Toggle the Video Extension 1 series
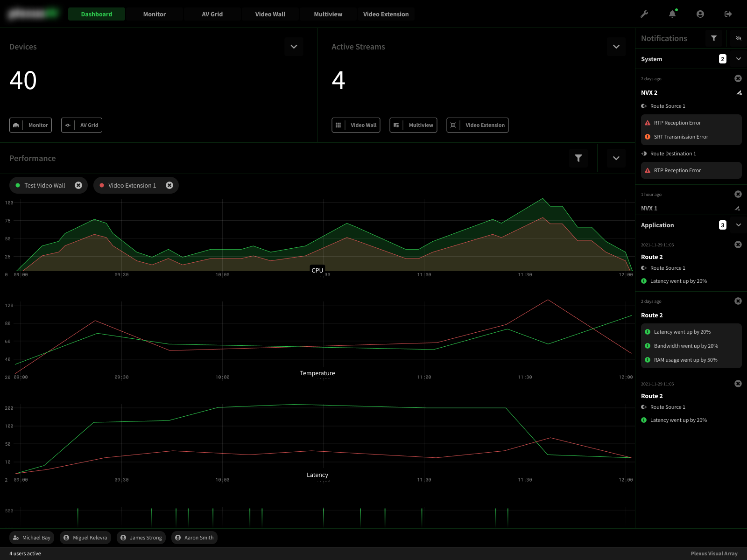The image size is (747, 560). pos(132,185)
